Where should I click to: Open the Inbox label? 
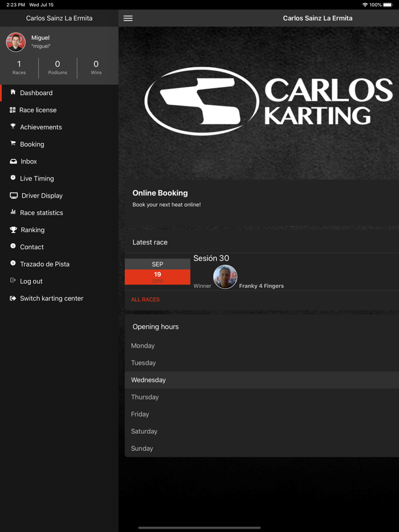(x=29, y=161)
